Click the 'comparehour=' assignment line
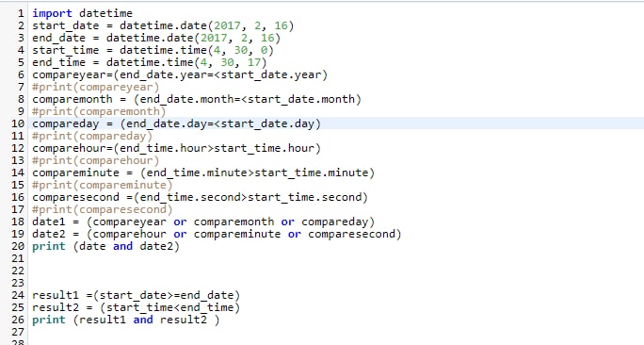Image resolution: width=644 pixels, height=345 pixels. (x=177, y=148)
